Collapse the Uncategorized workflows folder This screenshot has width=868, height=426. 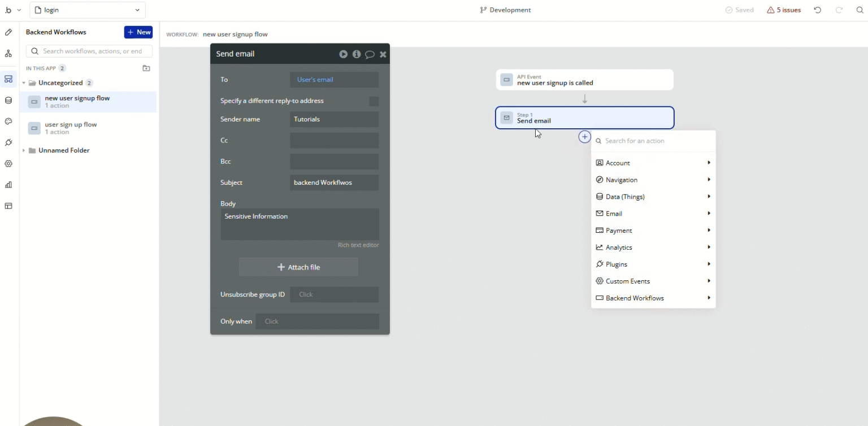[x=24, y=82]
